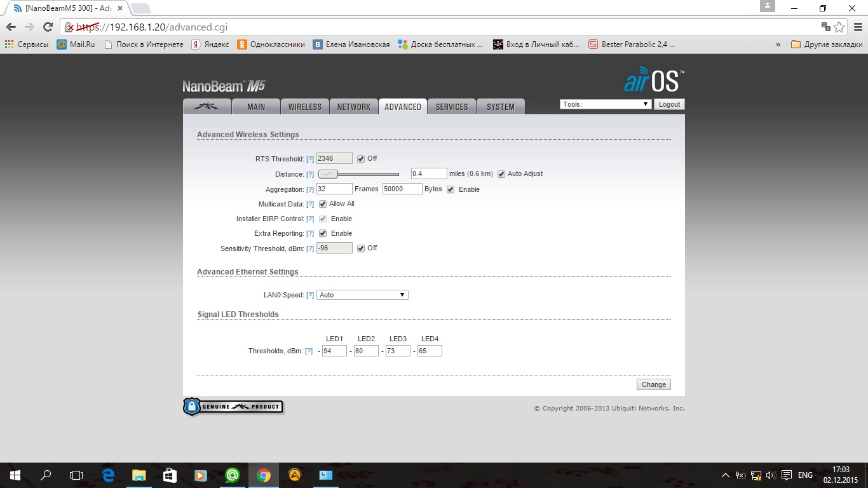Open Windows Store from taskbar
Screen dimensions: 868x488
(170, 475)
